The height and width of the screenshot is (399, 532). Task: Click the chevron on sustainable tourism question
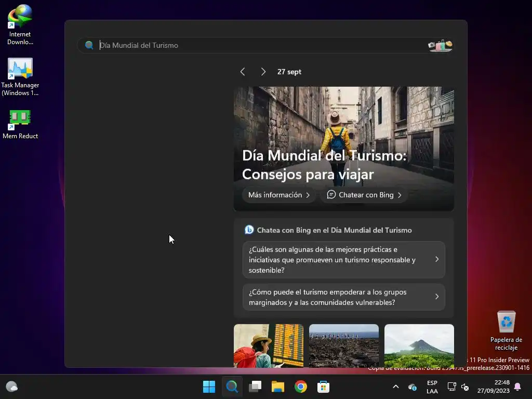click(436, 260)
